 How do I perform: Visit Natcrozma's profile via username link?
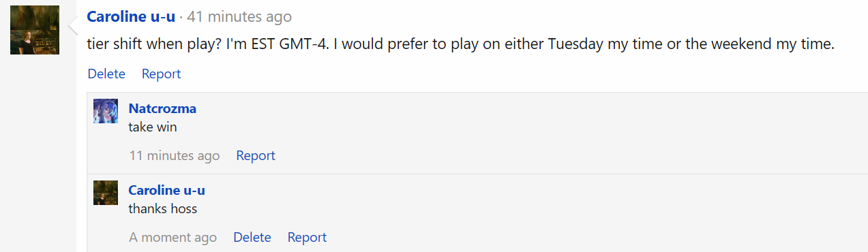[162, 108]
